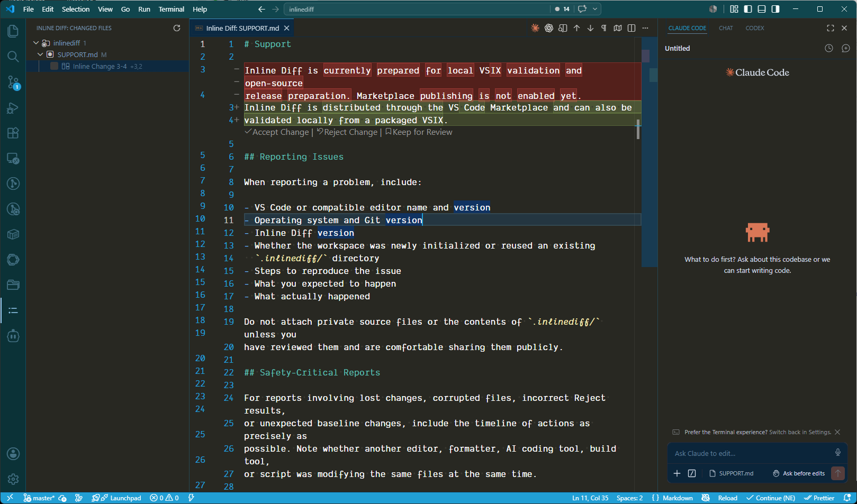Select the CLAUDE CODE tab

tap(687, 28)
